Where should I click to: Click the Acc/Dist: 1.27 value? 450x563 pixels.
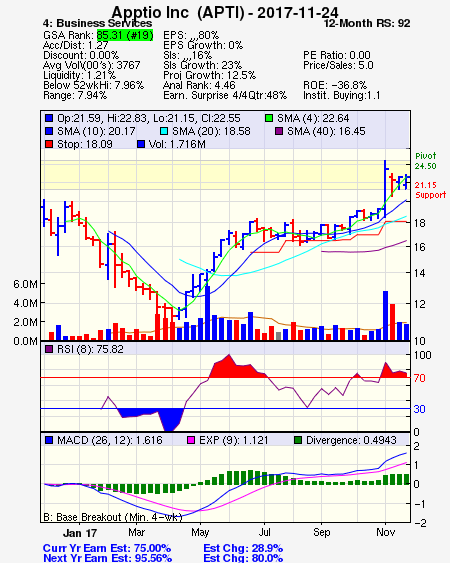tap(75, 45)
